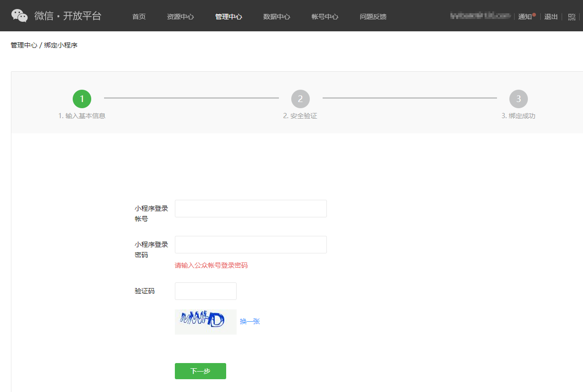Open 数据中心 navigation item
583x392 pixels.
[277, 17]
